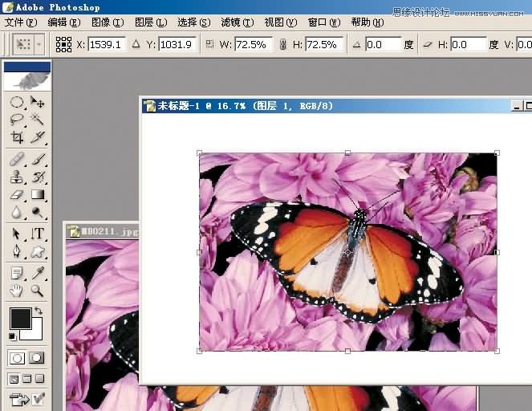The width and height of the screenshot is (532, 411).
Task: Click the height scale H field
Action: [325, 44]
